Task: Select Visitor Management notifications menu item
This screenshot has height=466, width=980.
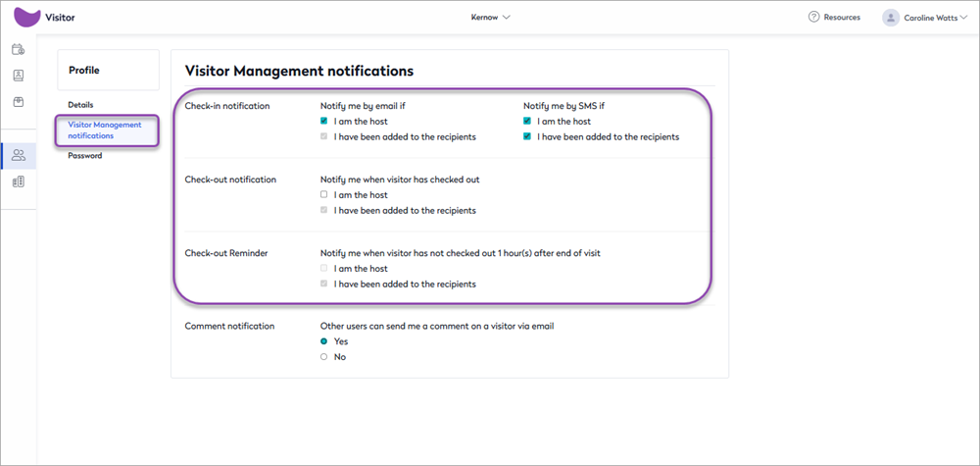Action: 104,130
